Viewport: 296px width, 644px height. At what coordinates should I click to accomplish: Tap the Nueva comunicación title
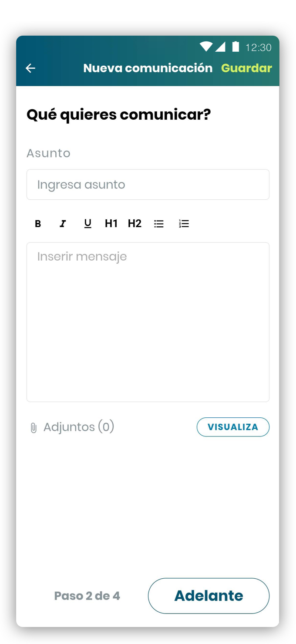148,68
